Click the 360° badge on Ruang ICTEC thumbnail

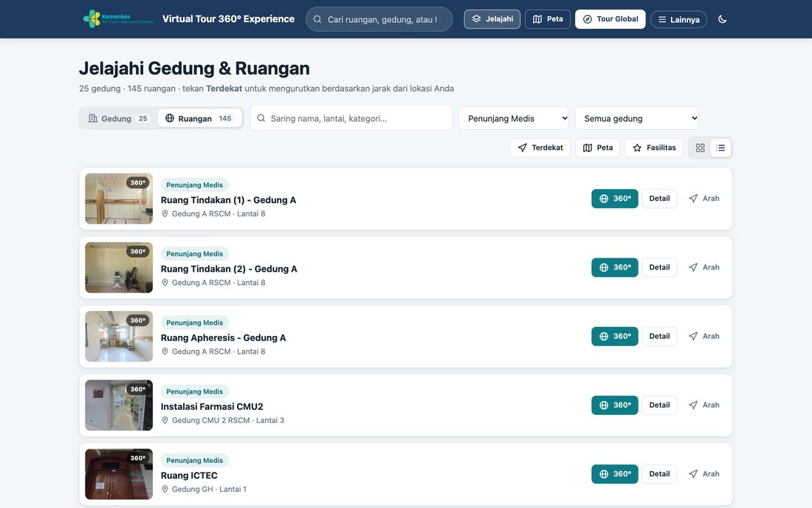point(138,458)
